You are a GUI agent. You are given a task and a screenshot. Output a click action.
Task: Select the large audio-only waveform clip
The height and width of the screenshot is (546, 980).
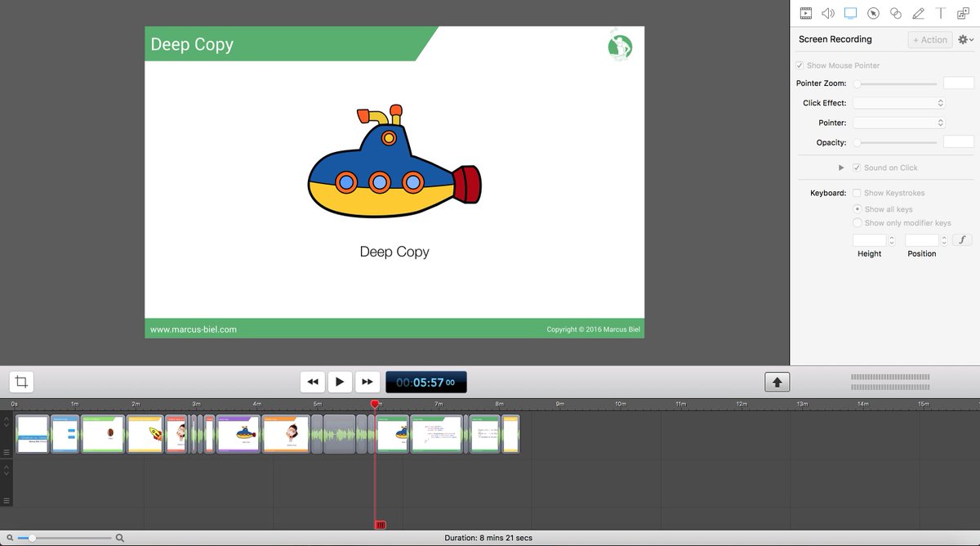click(340, 434)
